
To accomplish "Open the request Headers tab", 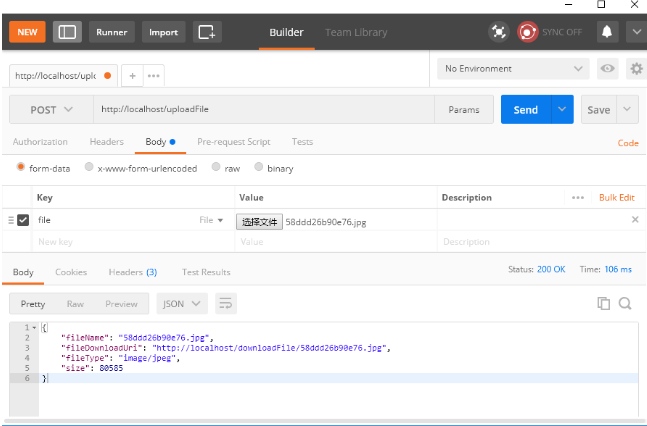I will 106,142.
